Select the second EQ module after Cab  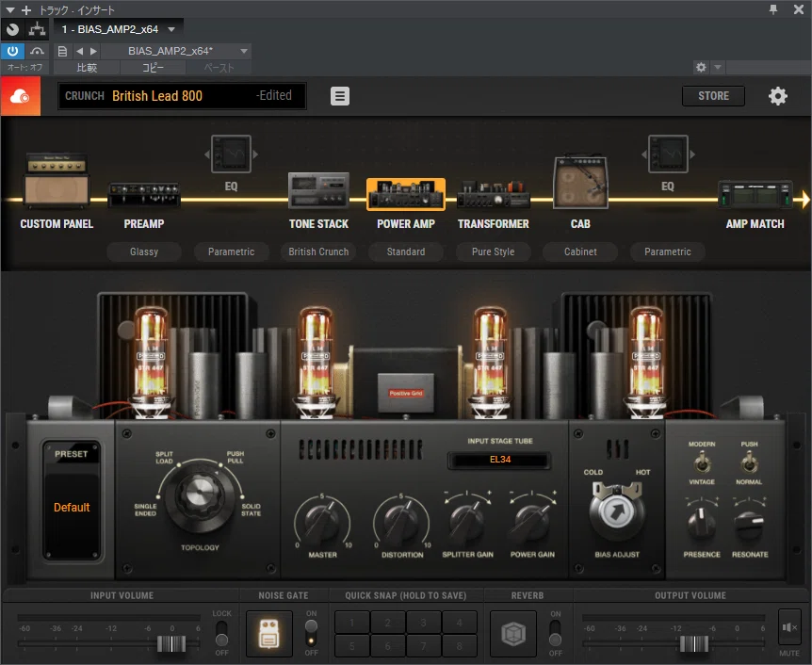tap(668, 154)
